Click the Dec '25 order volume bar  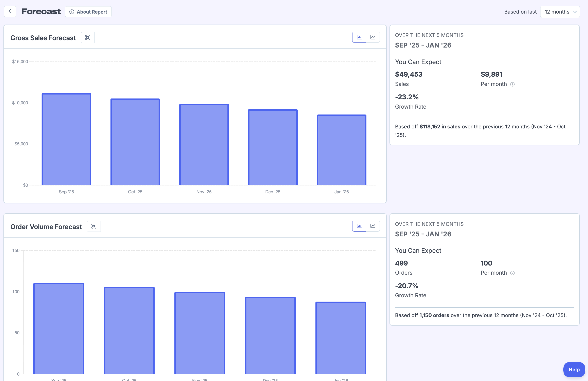(270, 335)
